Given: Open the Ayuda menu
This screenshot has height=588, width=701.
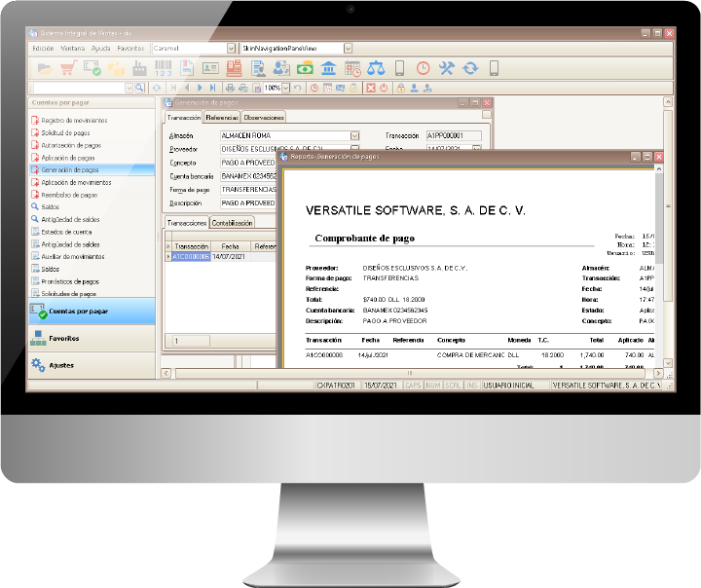Looking at the screenshot, I should click(101, 49).
